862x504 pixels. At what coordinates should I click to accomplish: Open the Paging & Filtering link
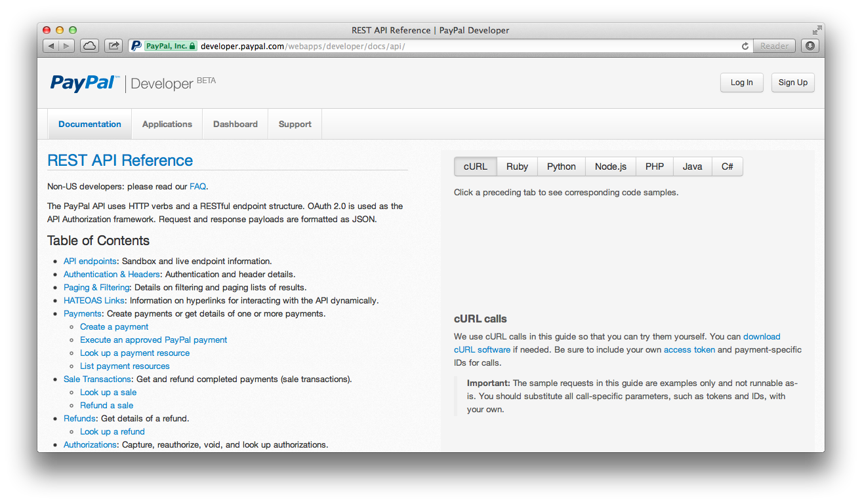point(96,287)
